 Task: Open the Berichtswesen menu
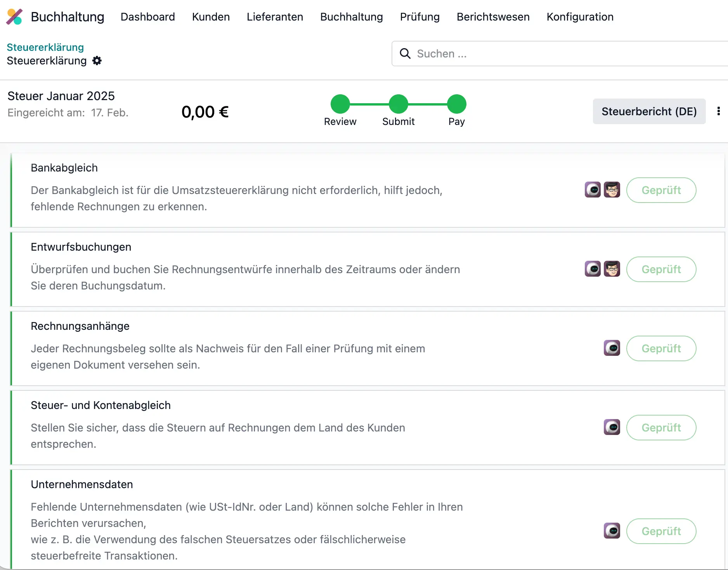[493, 17]
